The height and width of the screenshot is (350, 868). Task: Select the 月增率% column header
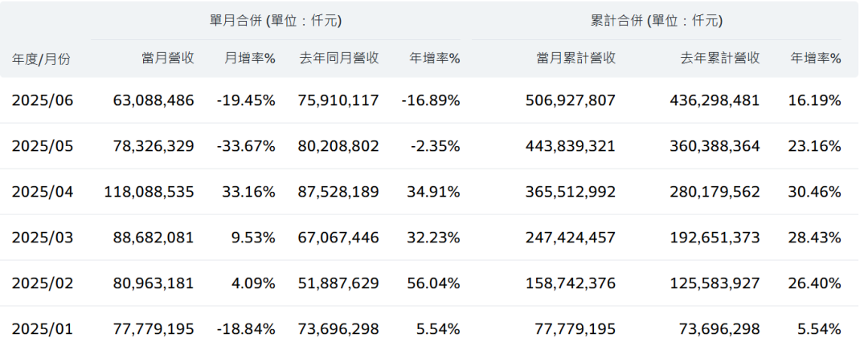(249, 58)
